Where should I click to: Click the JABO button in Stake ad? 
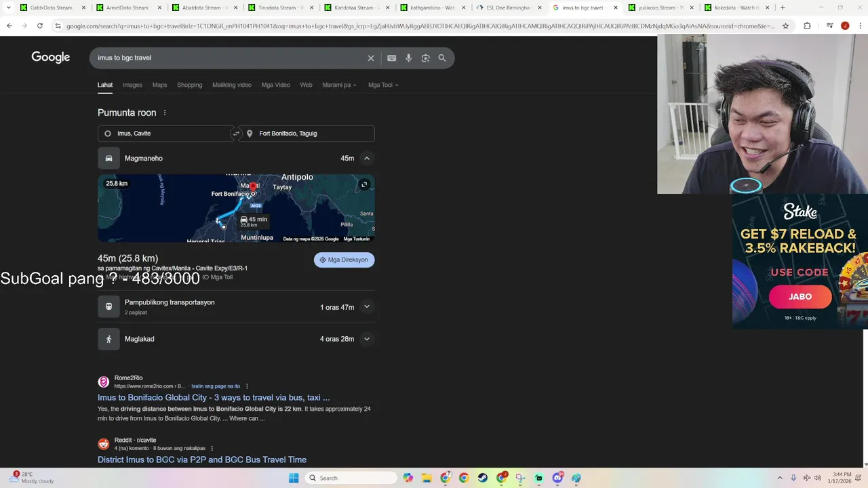point(800,297)
